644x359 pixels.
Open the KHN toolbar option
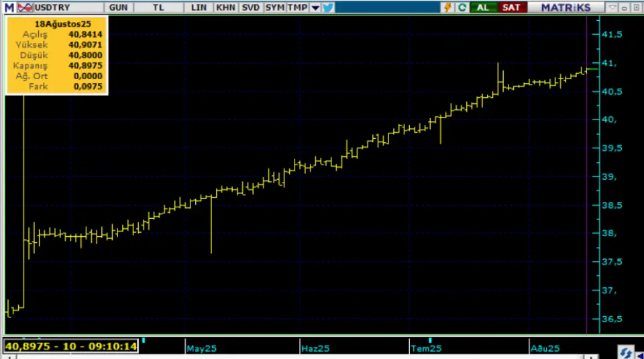coord(225,7)
